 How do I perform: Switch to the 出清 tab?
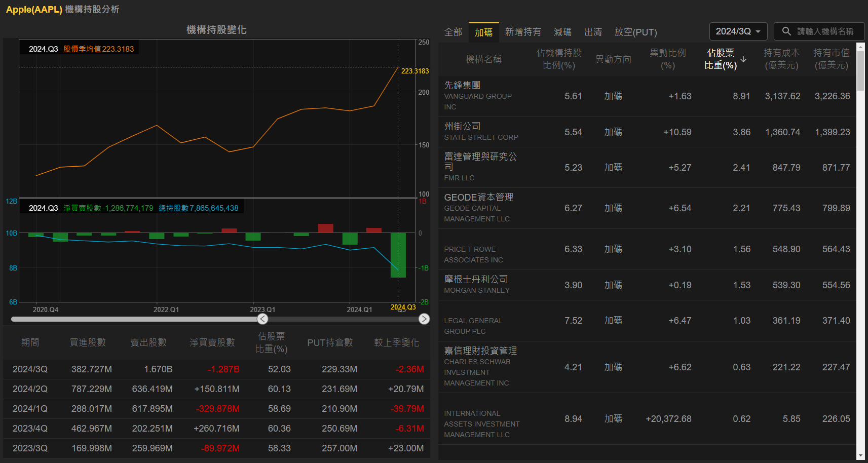point(593,32)
